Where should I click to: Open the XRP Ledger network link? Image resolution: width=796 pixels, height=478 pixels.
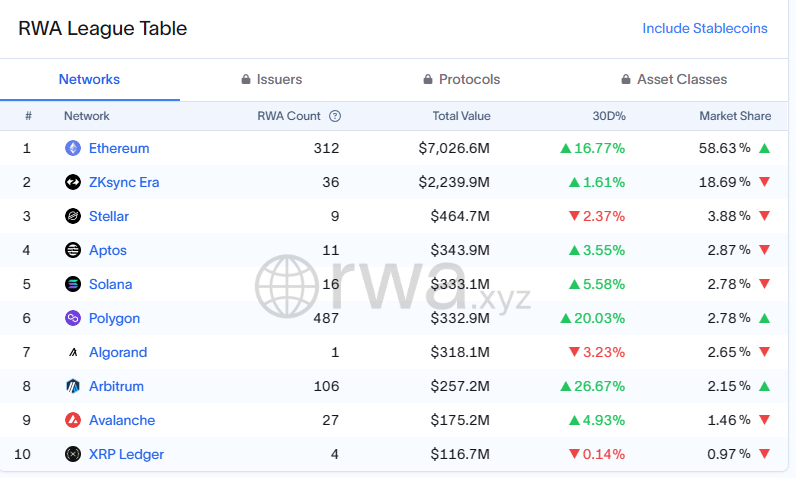click(126, 454)
